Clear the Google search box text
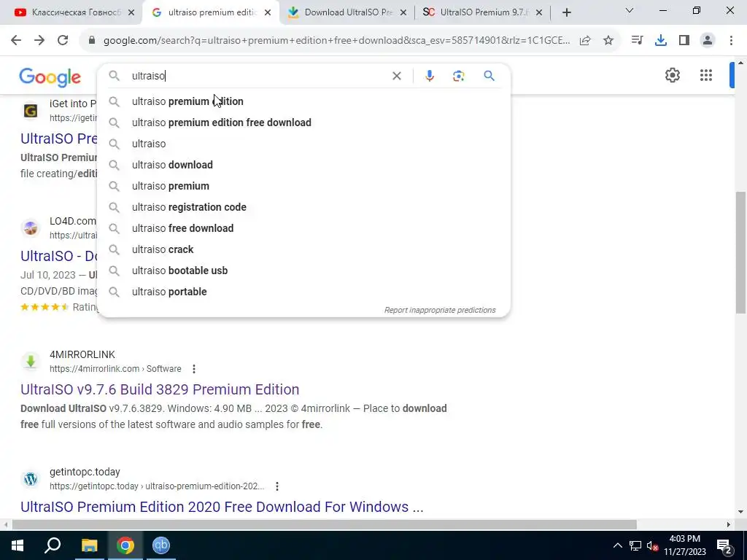The height and width of the screenshot is (560, 747). [396, 76]
